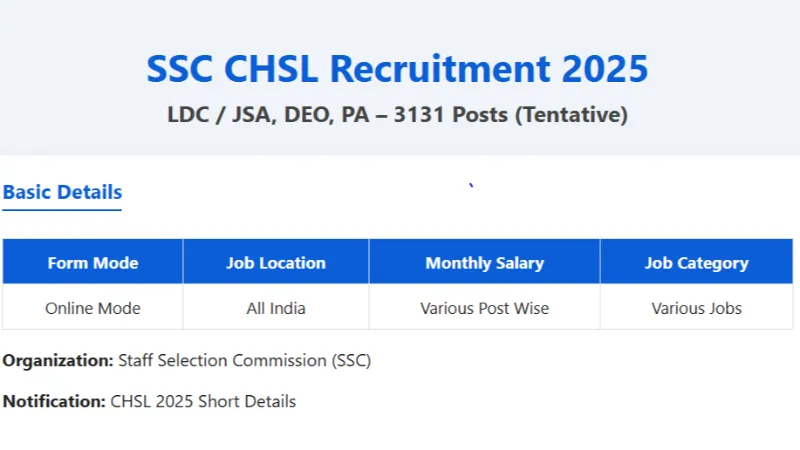
Task: Click the small blue mark above the table
Action: click(x=471, y=185)
